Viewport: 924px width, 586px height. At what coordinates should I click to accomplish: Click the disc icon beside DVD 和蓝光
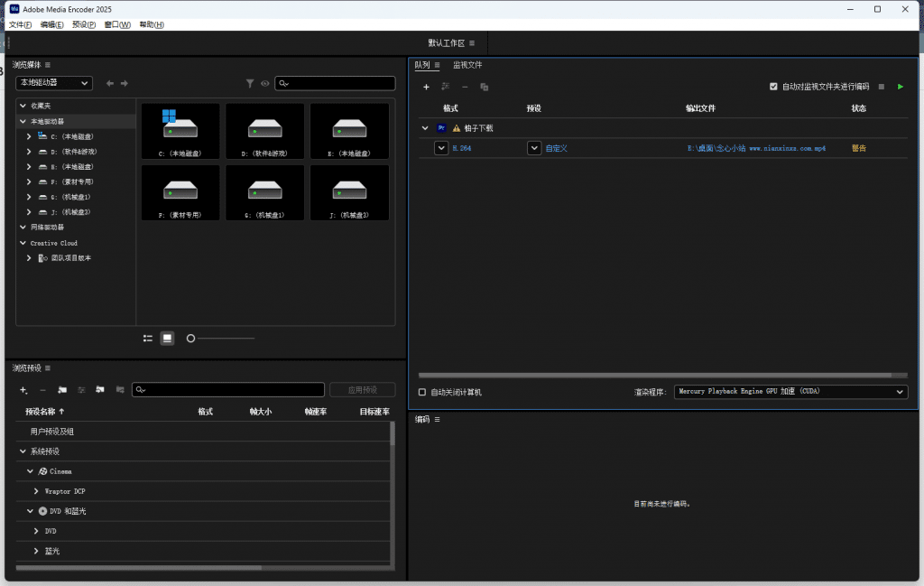click(x=43, y=511)
